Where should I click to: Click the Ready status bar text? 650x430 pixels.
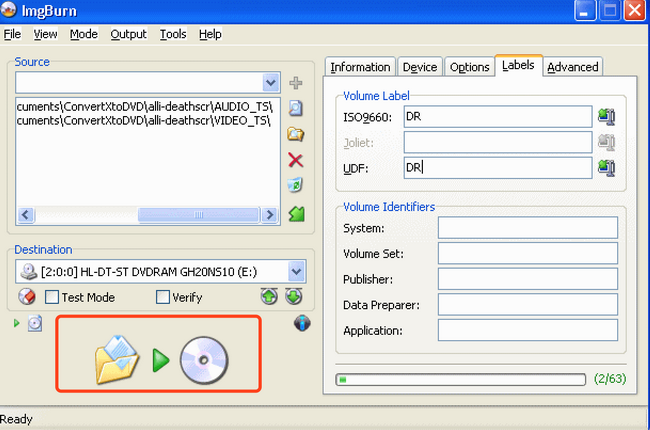16,419
